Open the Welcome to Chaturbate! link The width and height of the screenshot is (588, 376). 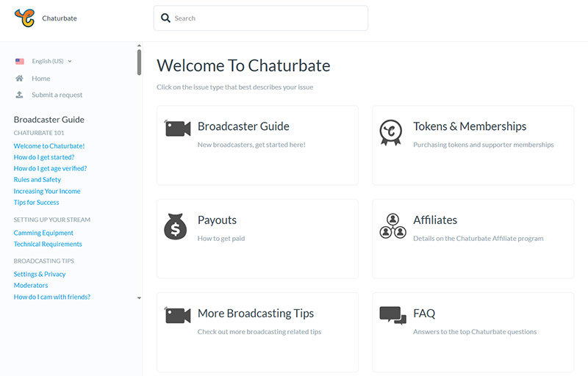(x=49, y=146)
